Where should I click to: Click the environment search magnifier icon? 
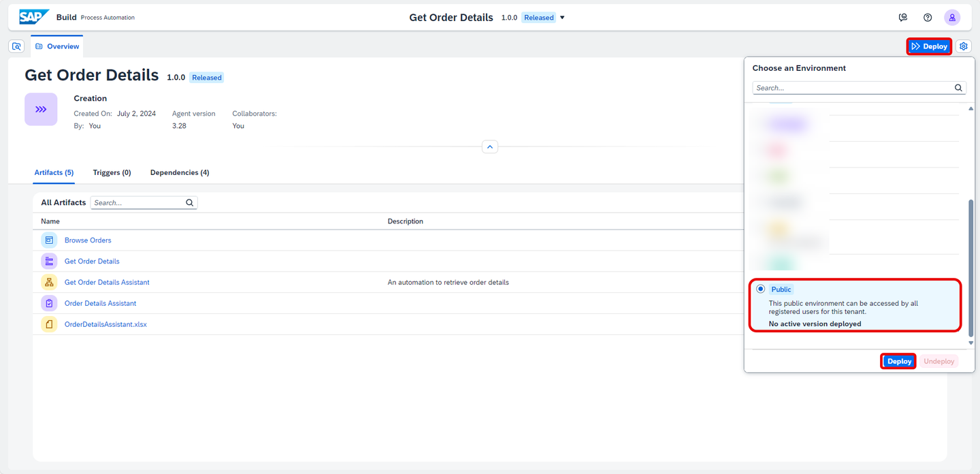[958, 88]
